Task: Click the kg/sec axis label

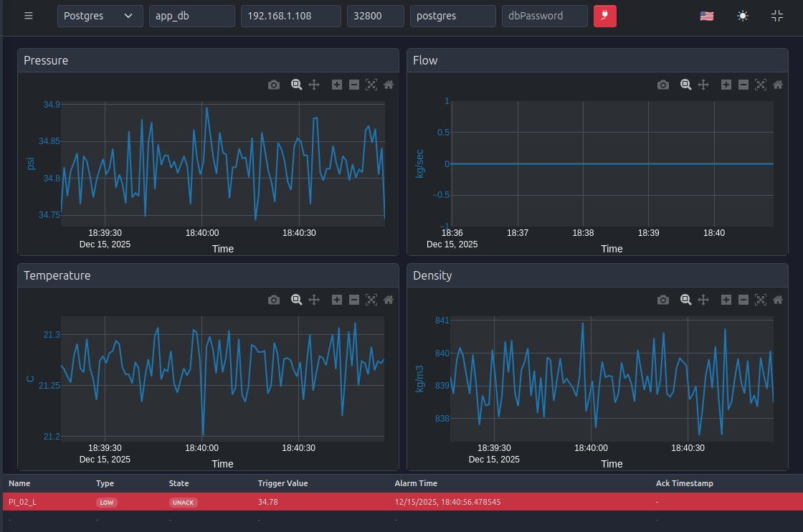Action: 419,164
